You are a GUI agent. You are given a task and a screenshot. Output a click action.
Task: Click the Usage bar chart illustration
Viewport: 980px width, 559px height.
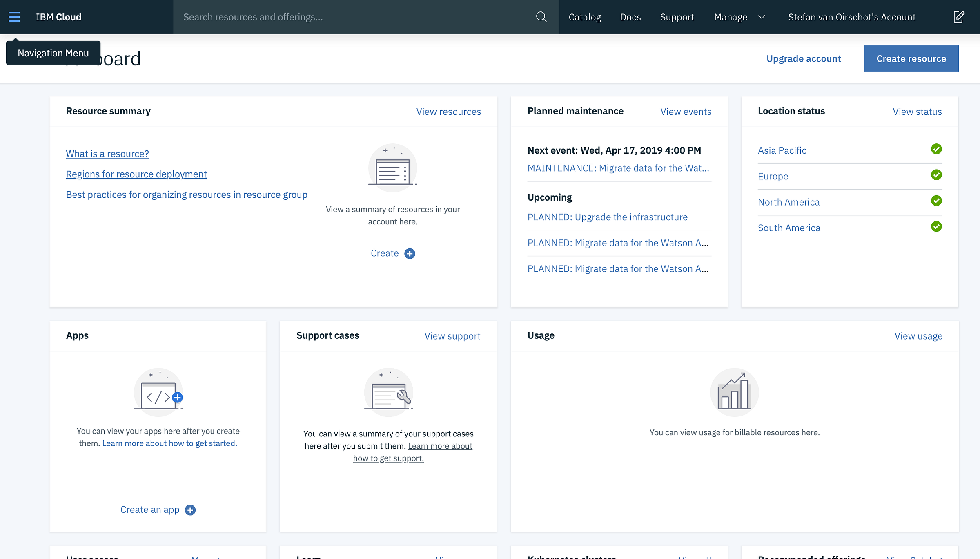point(734,393)
